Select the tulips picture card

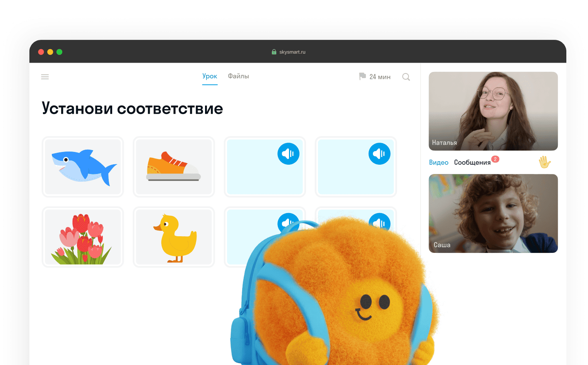[83, 237]
